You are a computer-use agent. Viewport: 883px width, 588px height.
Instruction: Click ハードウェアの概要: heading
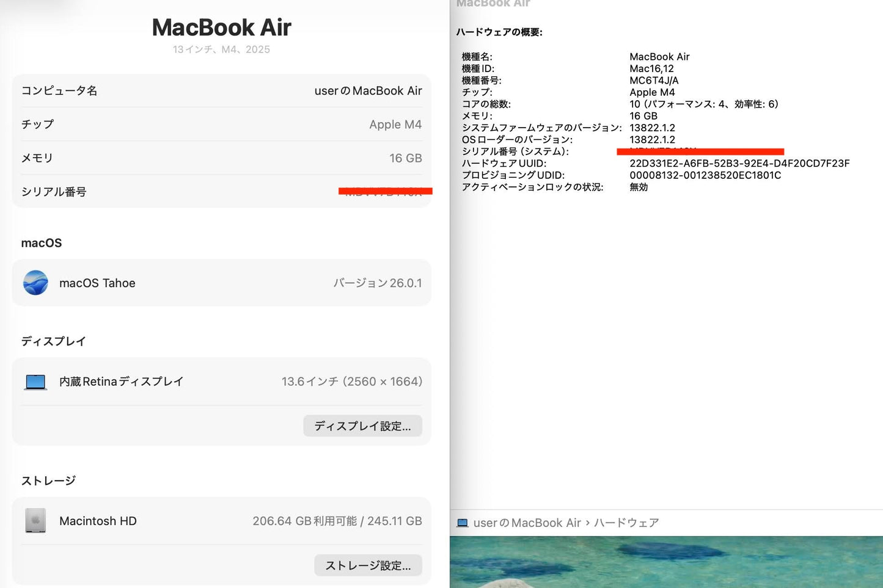[499, 32]
